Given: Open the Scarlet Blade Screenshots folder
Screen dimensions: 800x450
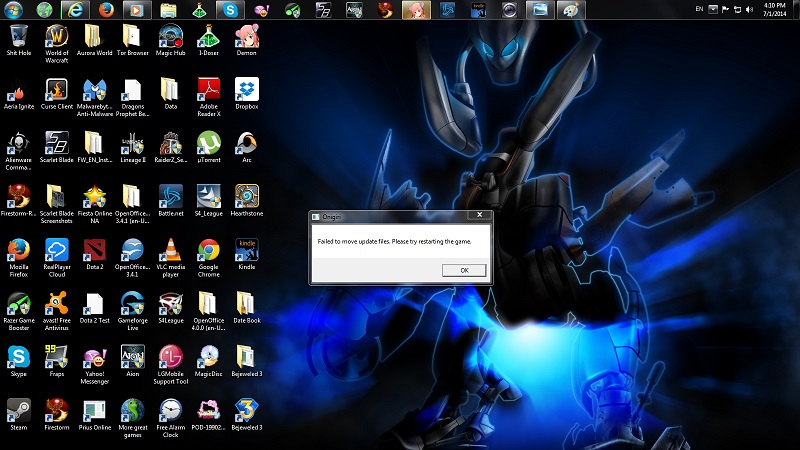Looking at the screenshot, I should point(57,205).
